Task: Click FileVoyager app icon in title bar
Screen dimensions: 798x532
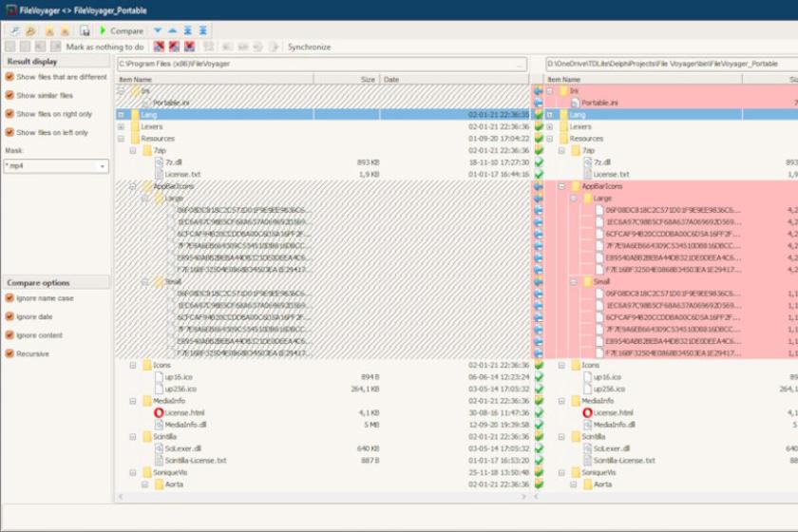Action: pyautogui.click(x=10, y=10)
